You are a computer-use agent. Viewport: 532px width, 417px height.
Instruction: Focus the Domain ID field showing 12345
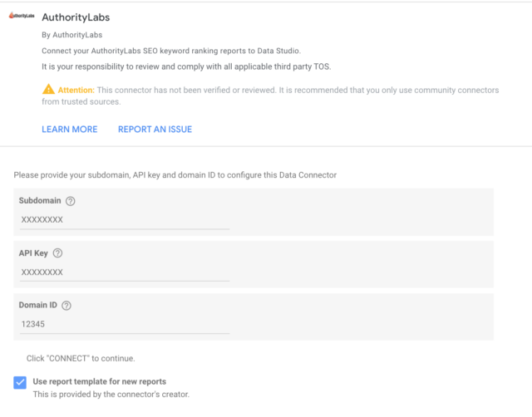(125, 324)
